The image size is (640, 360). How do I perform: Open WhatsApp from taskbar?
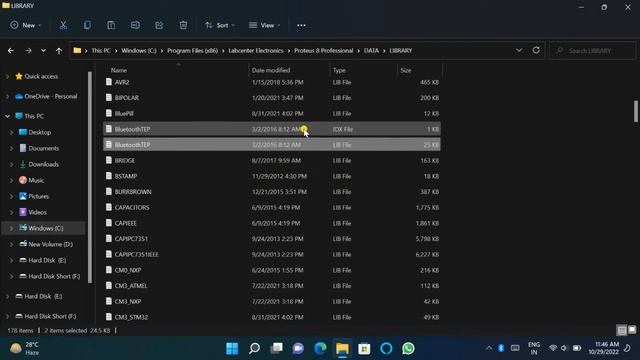(408, 348)
